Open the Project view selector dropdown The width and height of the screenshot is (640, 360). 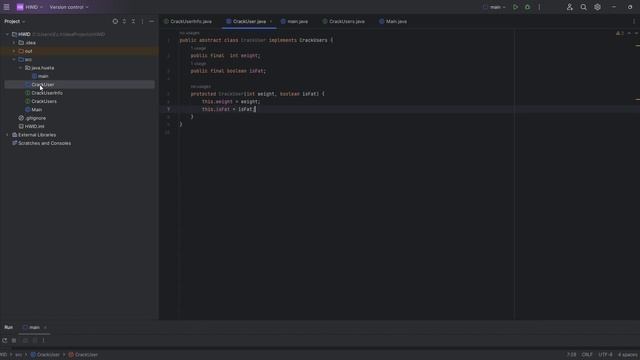[x=15, y=21]
